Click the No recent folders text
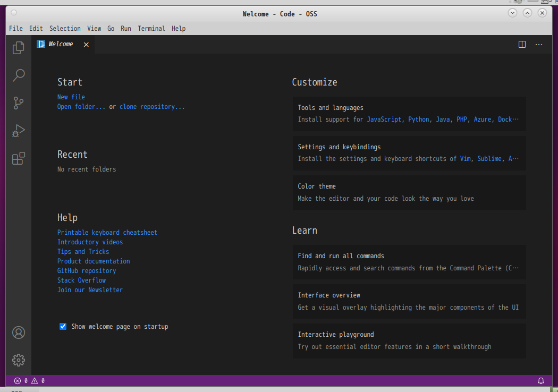This screenshot has height=392, width=558. tap(87, 169)
